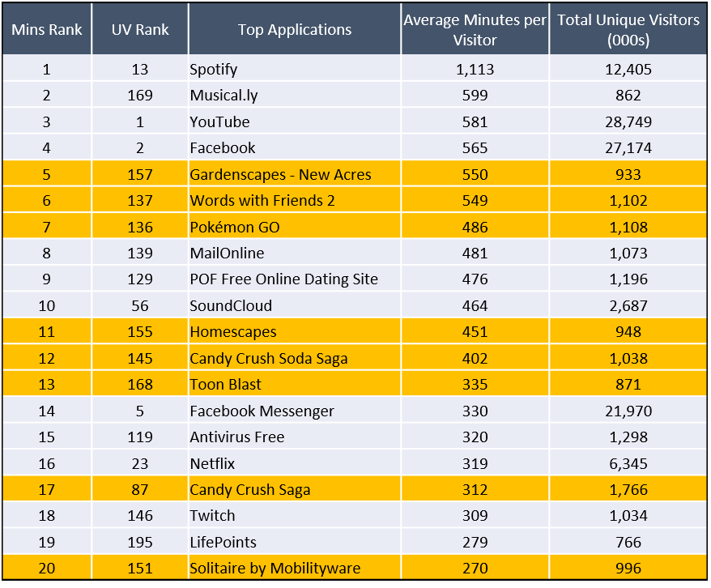This screenshot has height=588, width=711.
Task: Select the 'LifePoints' cell
Action: [294, 542]
